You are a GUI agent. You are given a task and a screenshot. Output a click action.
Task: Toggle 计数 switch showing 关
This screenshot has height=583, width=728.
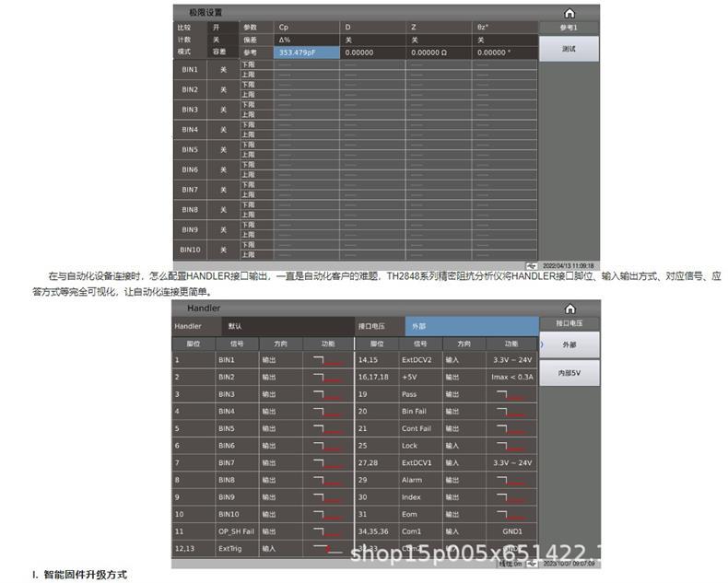pyautogui.click(x=223, y=40)
